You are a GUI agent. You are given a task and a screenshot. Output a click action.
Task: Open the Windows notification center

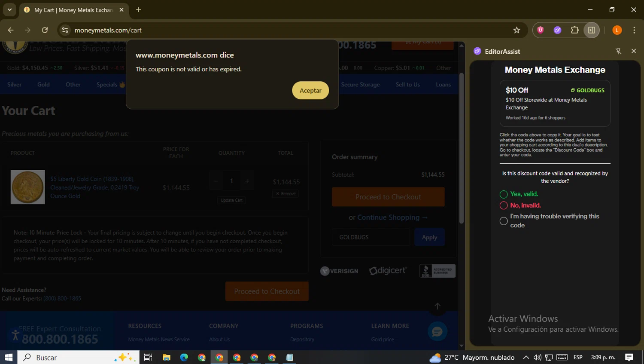[629, 357]
